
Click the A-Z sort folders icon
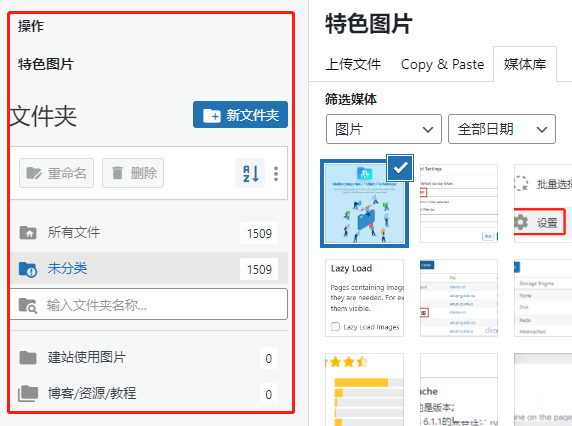point(250,173)
